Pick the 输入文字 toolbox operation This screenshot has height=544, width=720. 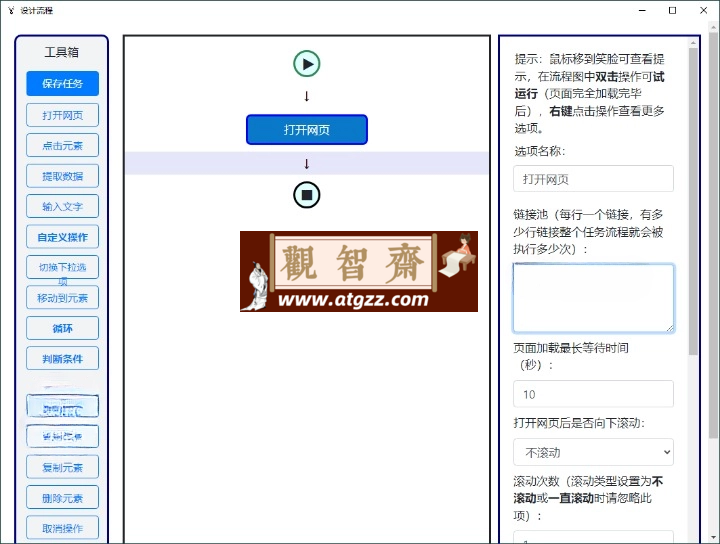click(62, 206)
